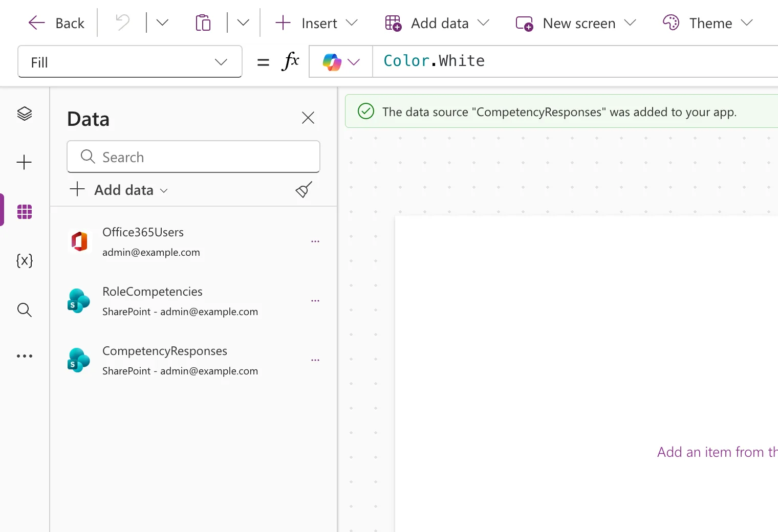Open Add data in the top toolbar

(437, 23)
